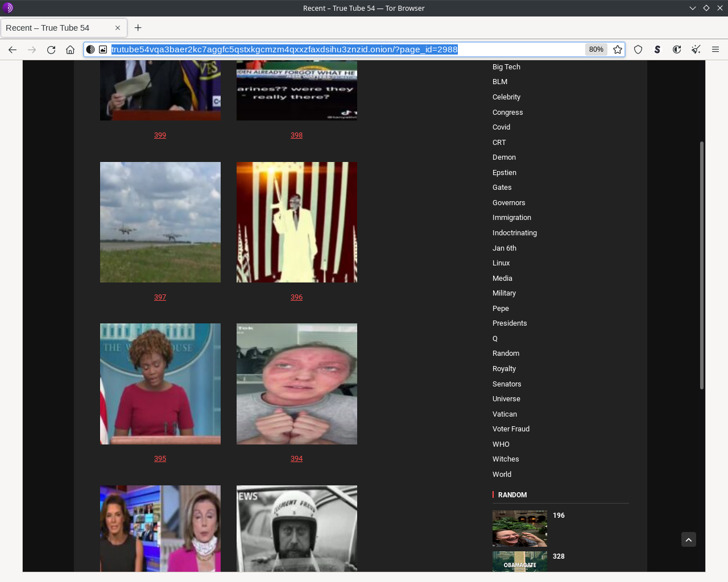Open the red-faced person thumbnail 394
The width and height of the screenshot is (728, 582).
coord(297,384)
